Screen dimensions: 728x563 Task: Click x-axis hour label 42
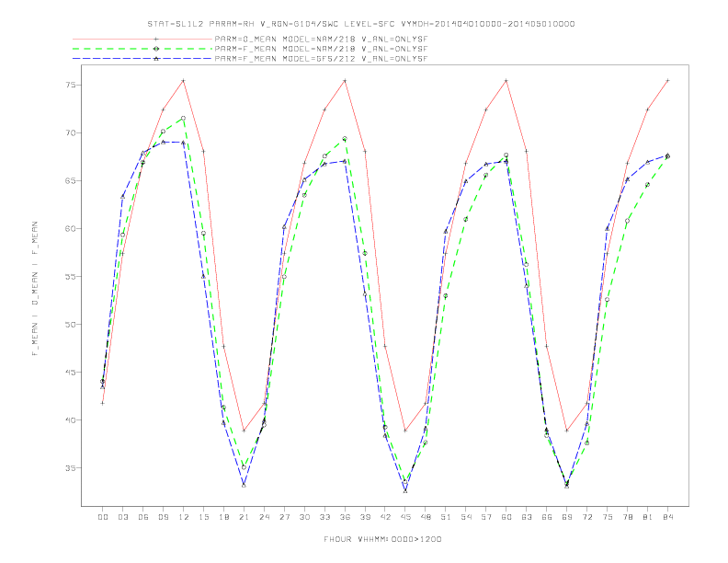click(385, 517)
